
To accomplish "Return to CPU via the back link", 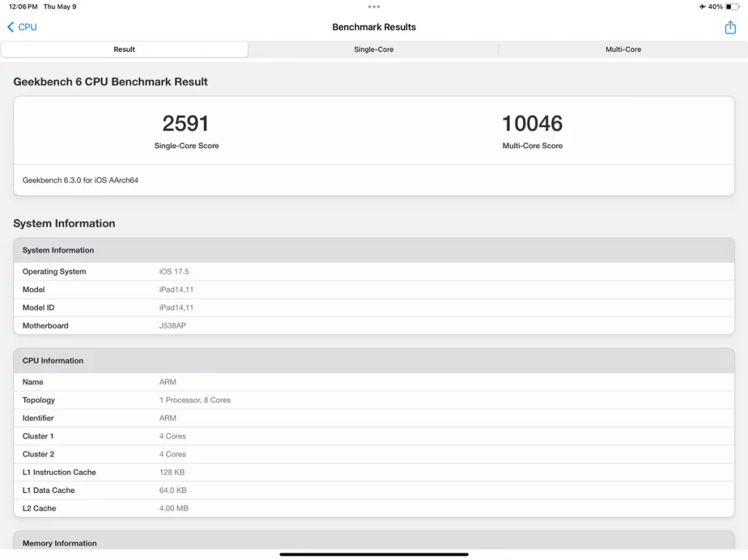I will coord(27,26).
